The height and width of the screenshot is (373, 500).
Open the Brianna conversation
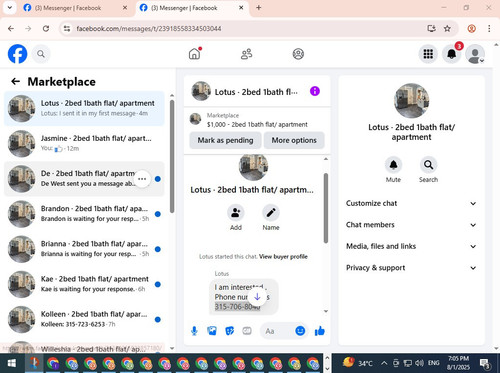84,249
